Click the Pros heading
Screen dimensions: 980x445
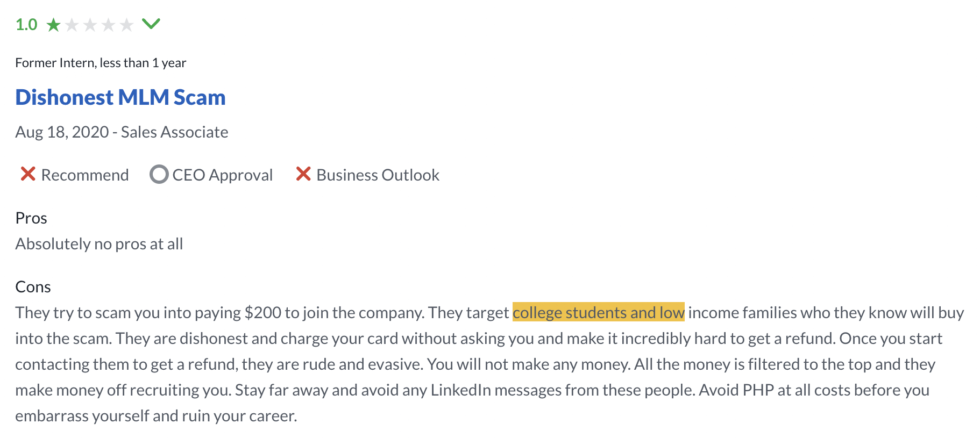point(31,218)
